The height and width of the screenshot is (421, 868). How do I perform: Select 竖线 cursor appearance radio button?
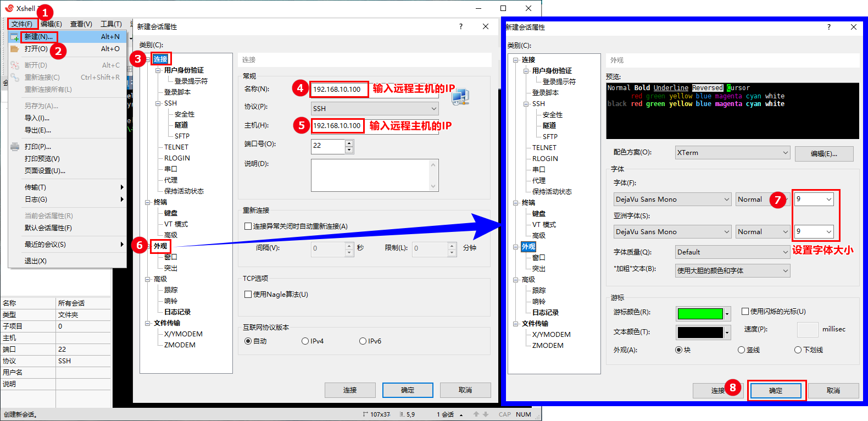[x=741, y=350]
